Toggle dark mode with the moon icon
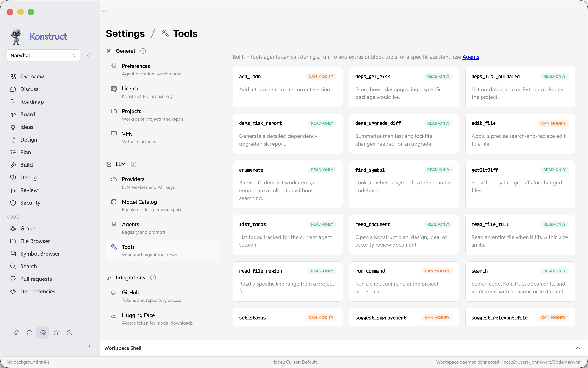 click(69, 333)
